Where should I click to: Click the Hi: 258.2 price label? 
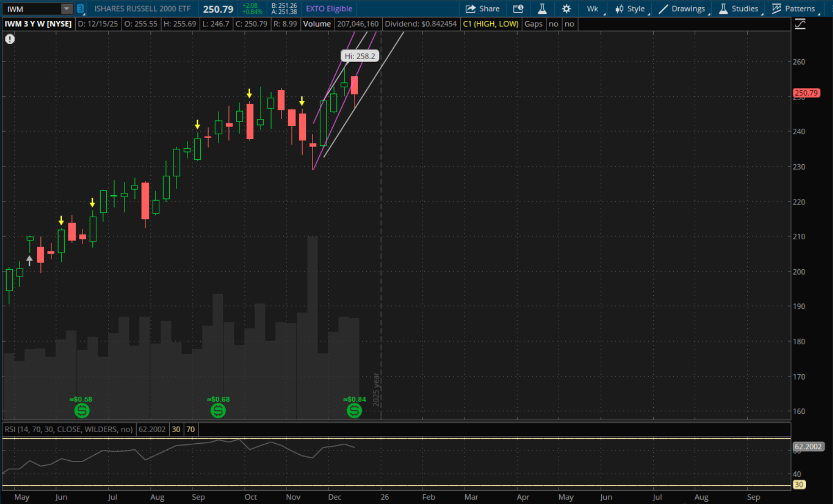(x=360, y=56)
